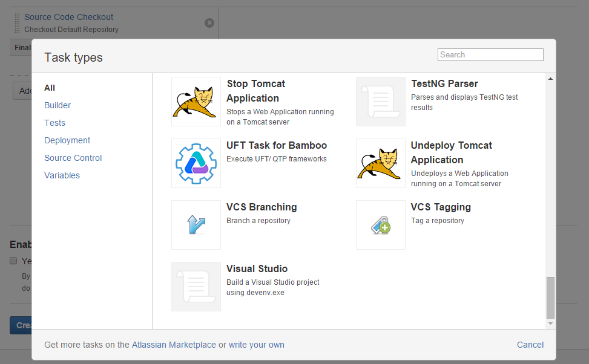The width and height of the screenshot is (589, 364).
Task: Pick the VCS Tagging tag icon
Action: point(381,225)
